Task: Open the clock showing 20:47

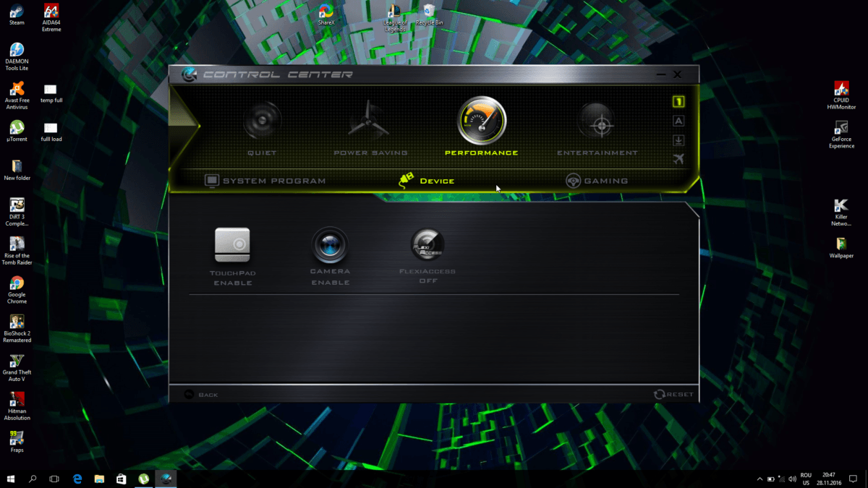Action: pos(829,479)
